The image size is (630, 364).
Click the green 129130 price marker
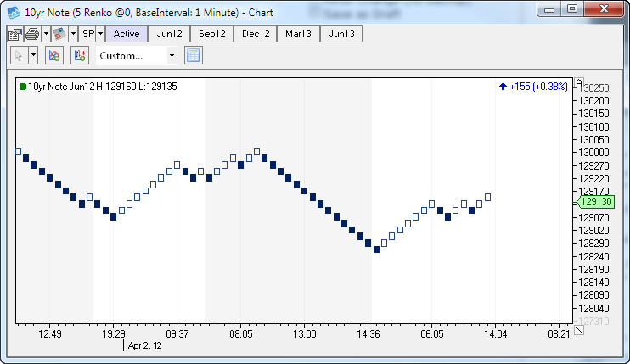point(595,202)
